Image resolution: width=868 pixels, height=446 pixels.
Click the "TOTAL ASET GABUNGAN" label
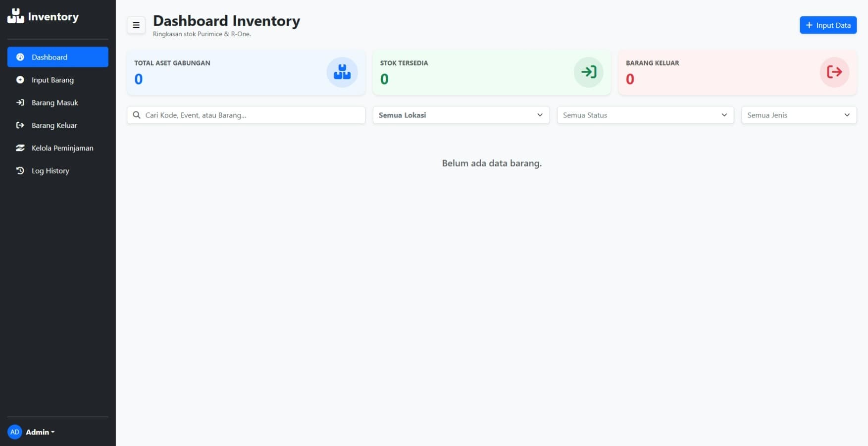pyautogui.click(x=172, y=63)
